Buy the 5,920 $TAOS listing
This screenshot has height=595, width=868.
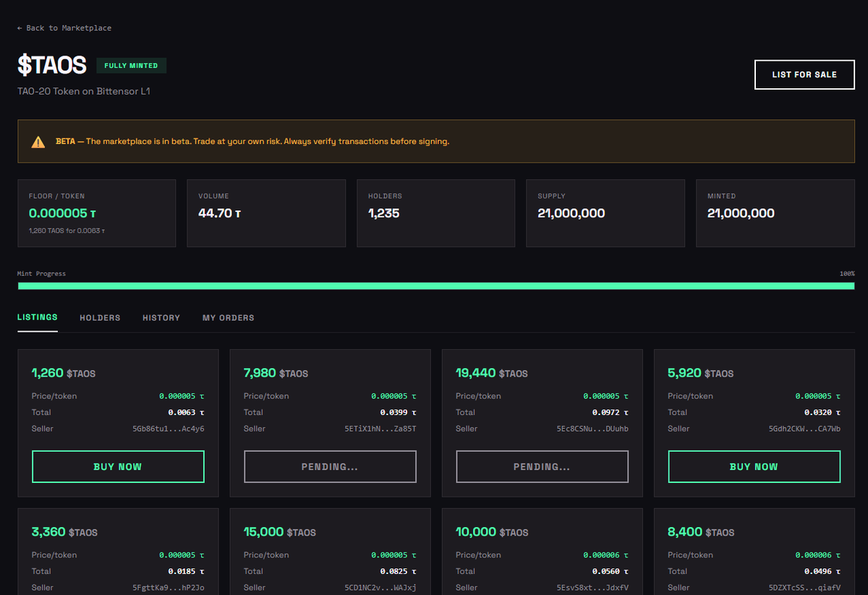754,466
